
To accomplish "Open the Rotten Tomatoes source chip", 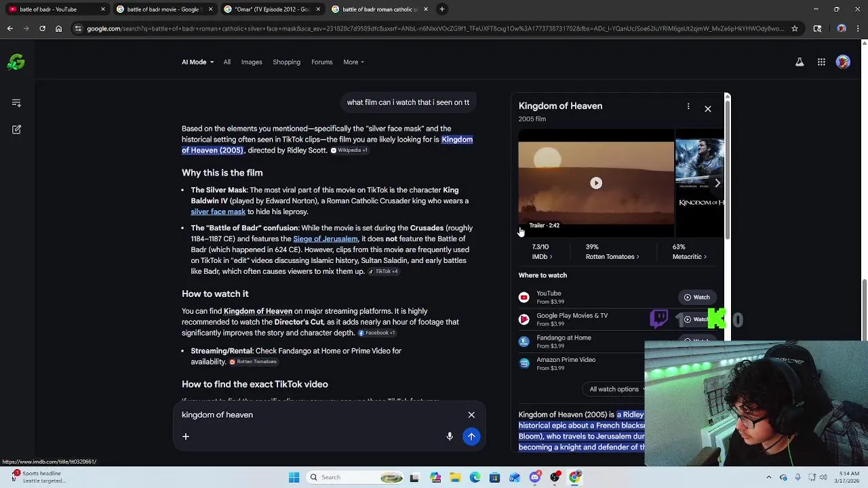I will [x=253, y=362].
